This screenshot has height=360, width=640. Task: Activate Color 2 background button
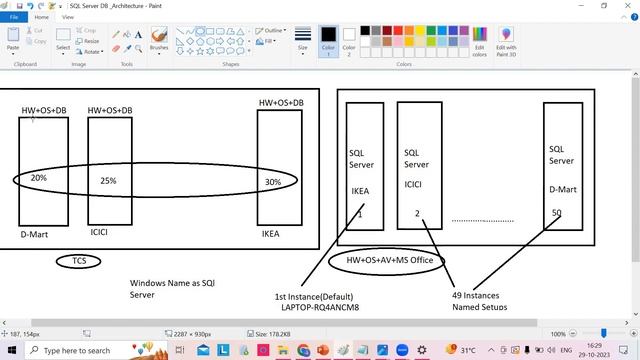pyautogui.click(x=349, y=41)
